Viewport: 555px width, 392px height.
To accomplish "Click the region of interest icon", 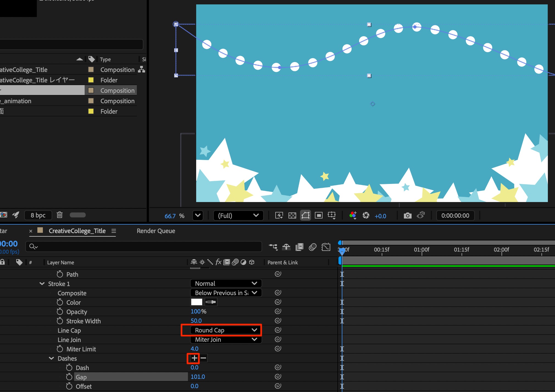I will pyautogui.click(x=318, y=215).
